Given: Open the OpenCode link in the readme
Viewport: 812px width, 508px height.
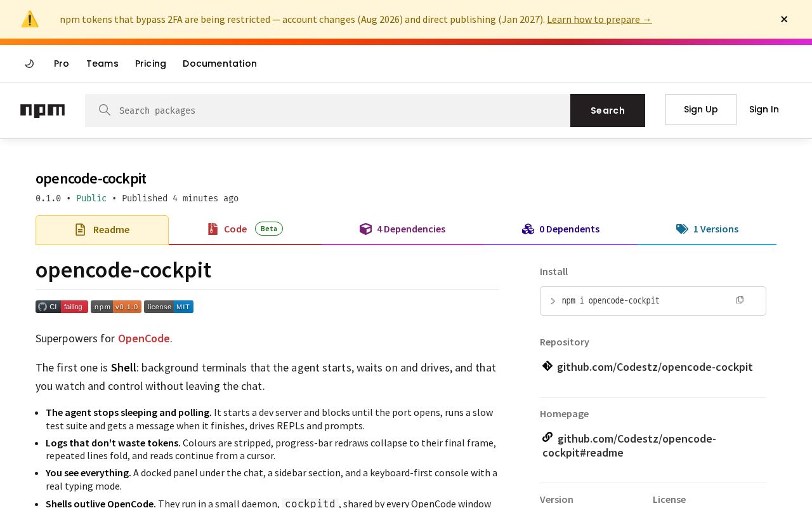Looking at the screenshot, I should tap(144, 338).
